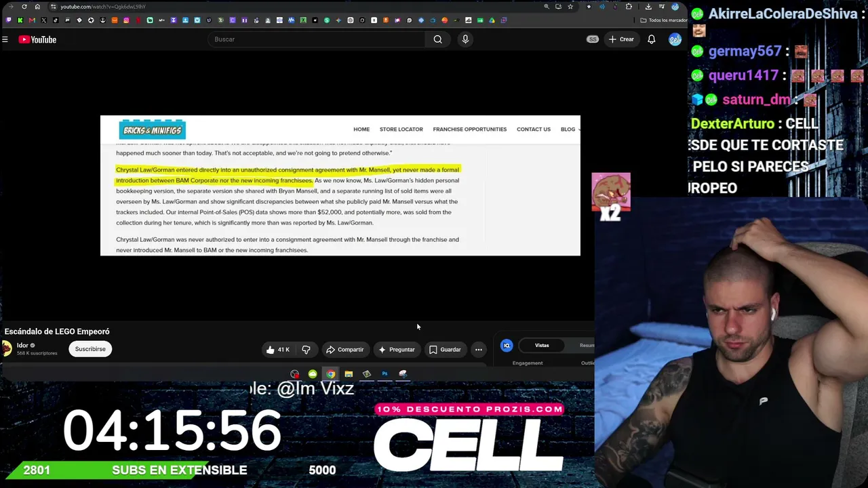Subscribe with the Suscribirse button
This screenshot has width=868, height=488.
[90, 349]
